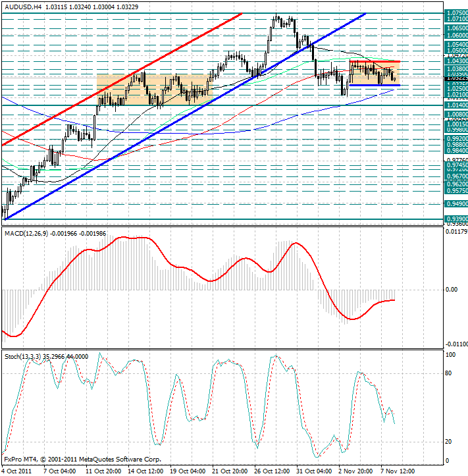Select the red upper channel trendline

click(x=122, y=79)
